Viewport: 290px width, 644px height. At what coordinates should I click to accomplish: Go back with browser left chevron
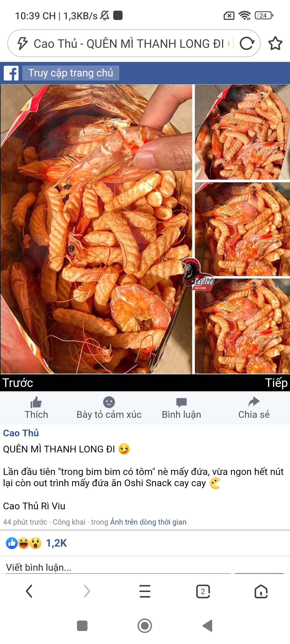[29, 591]
